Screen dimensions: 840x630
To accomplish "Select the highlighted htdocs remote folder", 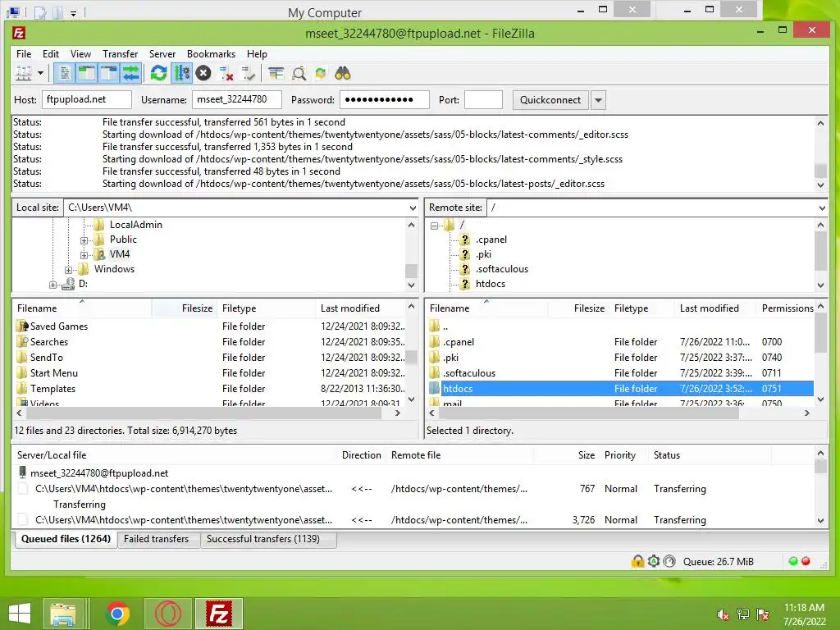I will [620, 388].
